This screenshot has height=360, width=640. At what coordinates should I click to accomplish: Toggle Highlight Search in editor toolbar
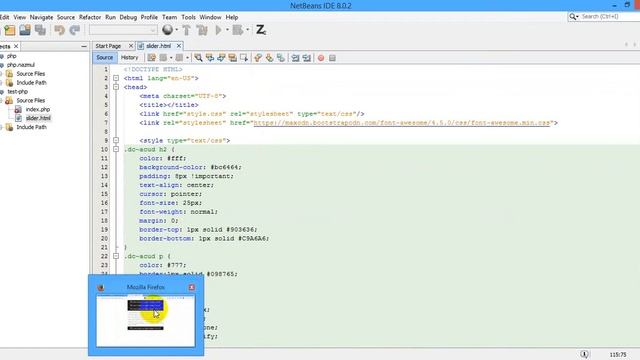pyautogui.click(x=233, y=58)
